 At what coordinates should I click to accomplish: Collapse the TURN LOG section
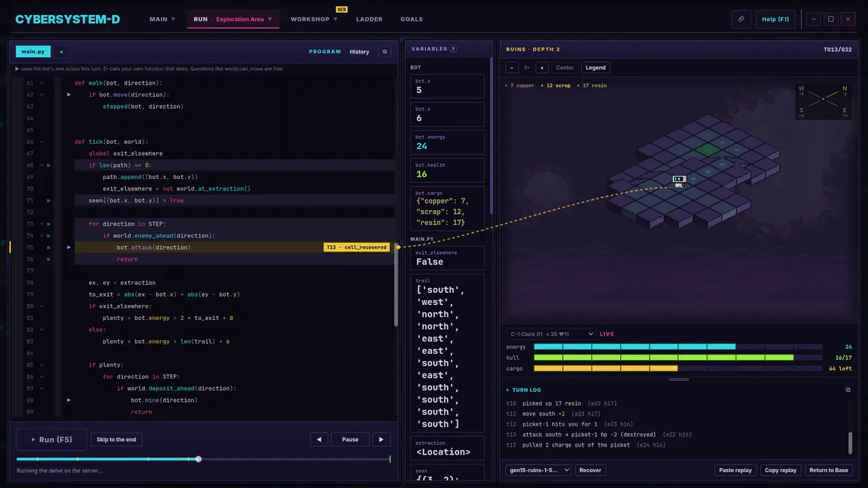click(x=524, y=390)
